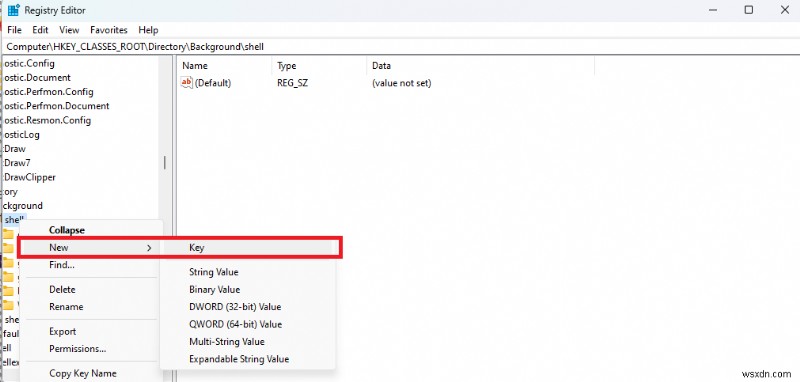Select the (Default) string value icon
Image resolution: width=800 pixels, height=382 pixels.
point(187,83)
